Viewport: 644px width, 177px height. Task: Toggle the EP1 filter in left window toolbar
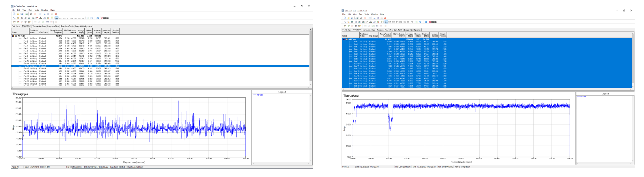coord(68,18)
